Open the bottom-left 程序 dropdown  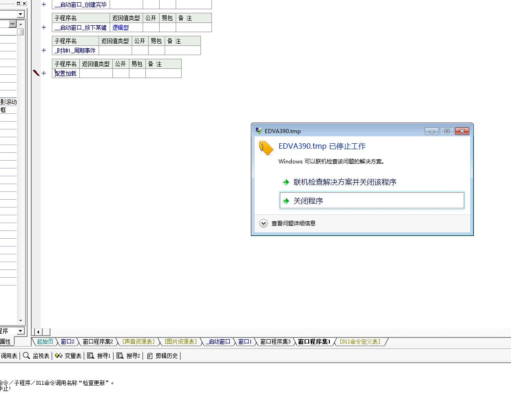(21, 331)
